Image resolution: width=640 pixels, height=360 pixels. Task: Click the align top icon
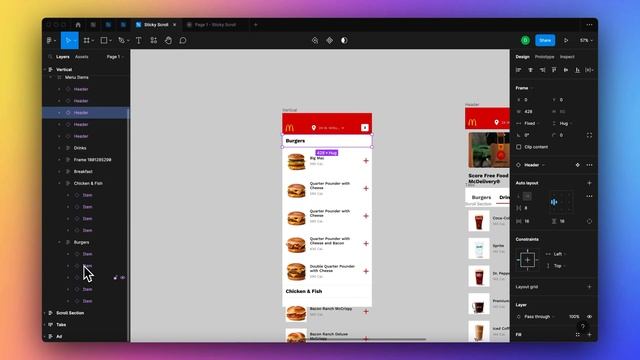pos(554,70)
